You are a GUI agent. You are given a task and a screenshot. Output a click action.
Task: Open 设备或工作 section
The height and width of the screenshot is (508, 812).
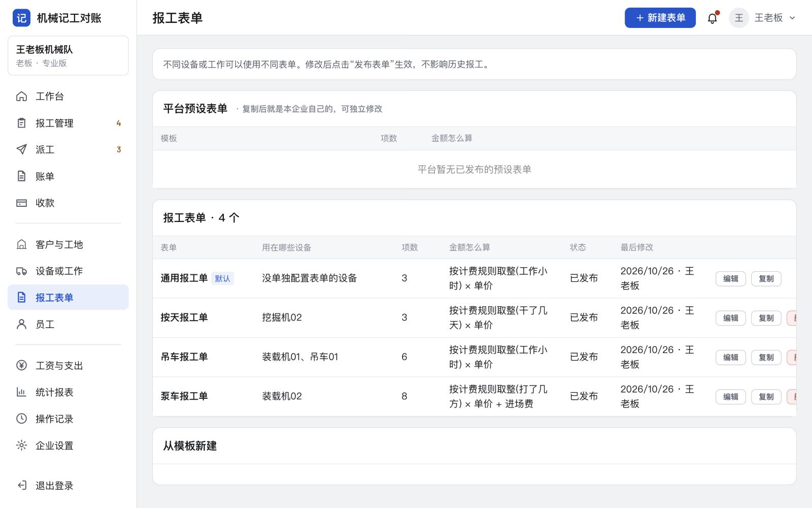point(68,271)
